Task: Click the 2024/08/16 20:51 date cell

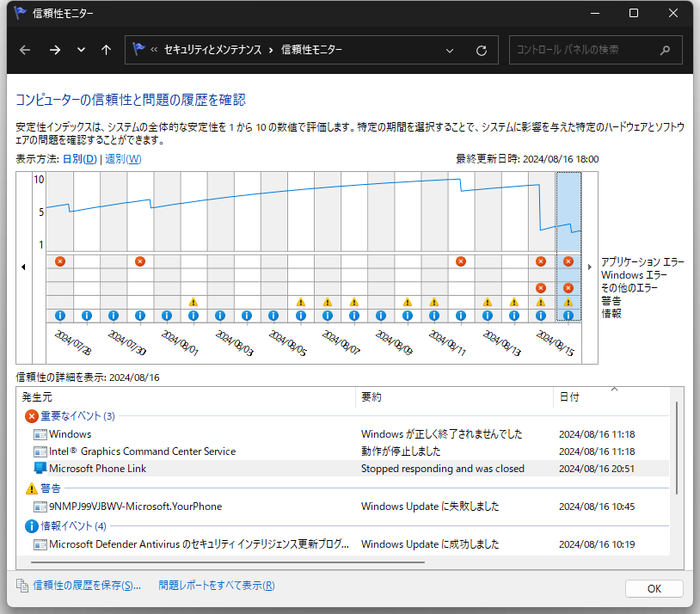Action: pyautogui.click(x=597, y=469)
